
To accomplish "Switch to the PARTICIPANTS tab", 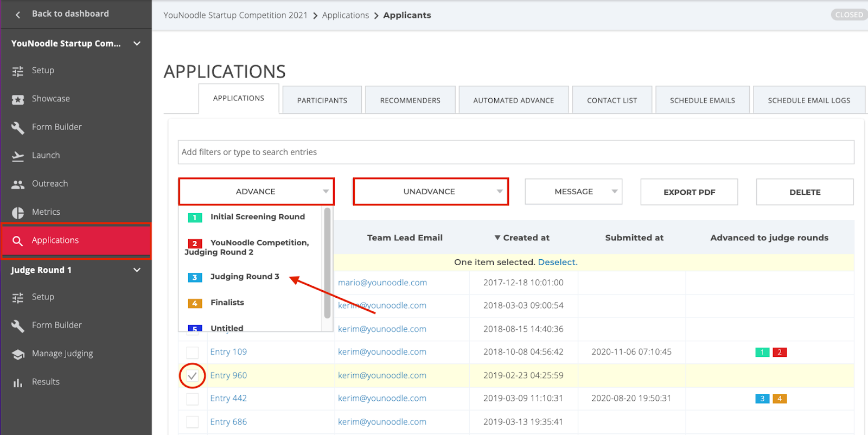I will (x=322, y=100).
